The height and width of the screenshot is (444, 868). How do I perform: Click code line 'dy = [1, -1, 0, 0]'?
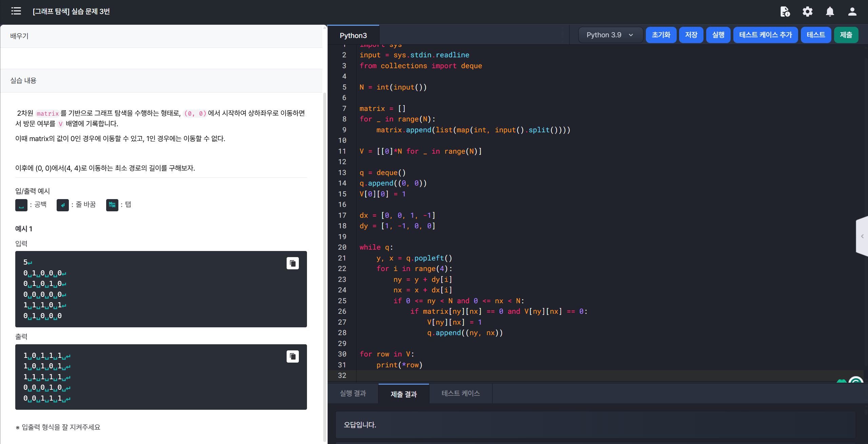[397, 226]
